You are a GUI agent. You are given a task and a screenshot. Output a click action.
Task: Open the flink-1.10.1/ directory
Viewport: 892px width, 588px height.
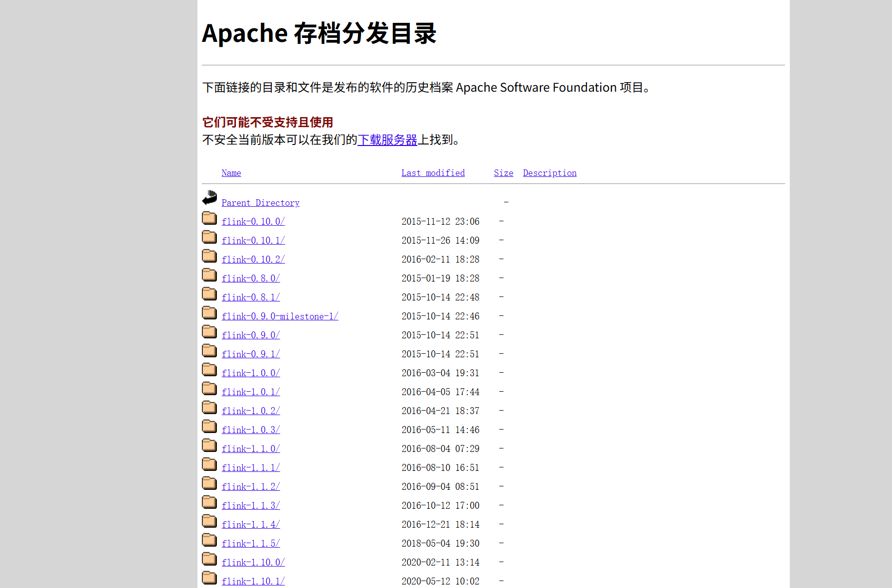[x=253, y=581]
